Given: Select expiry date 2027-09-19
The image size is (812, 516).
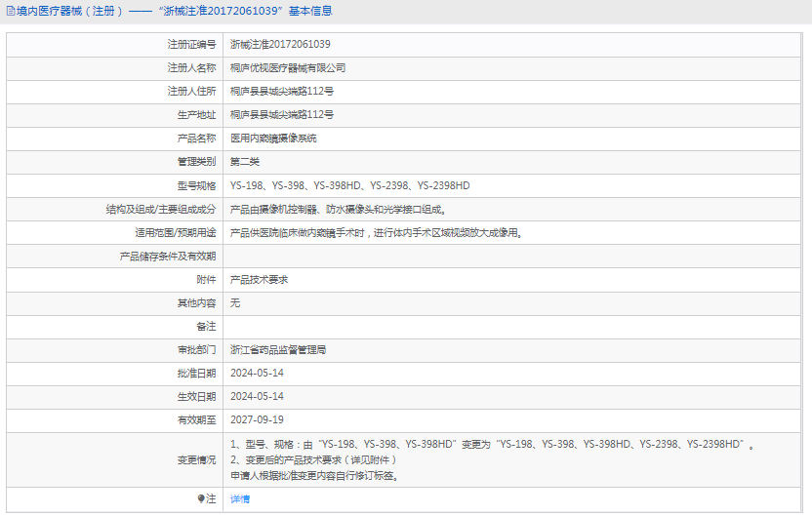Looking at the screenshot, I should click(x=257, y=419).
